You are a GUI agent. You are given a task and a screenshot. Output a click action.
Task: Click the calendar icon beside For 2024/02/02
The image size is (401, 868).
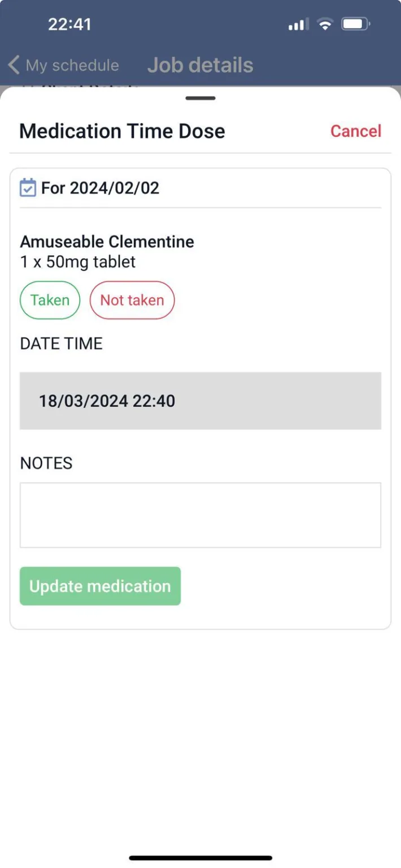pos(28,187)
